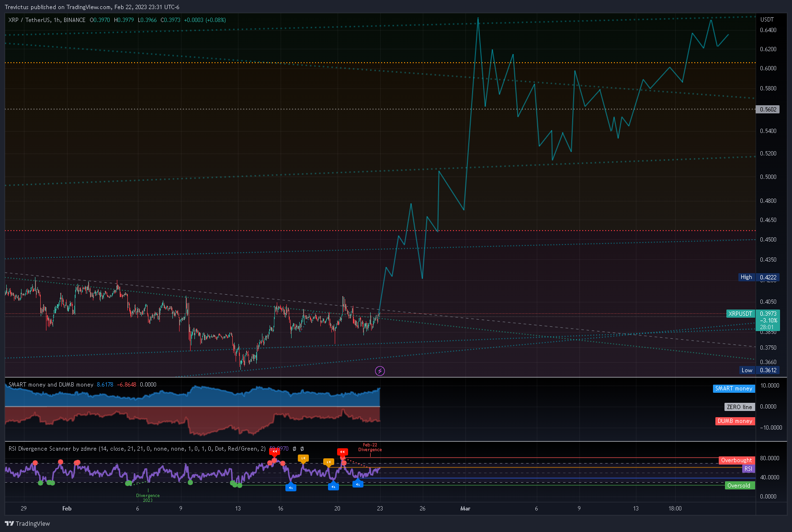Click the Mar label on the time axis
Image resolution: width=792 pixels, height=532 pixels.
coord(465,509)
